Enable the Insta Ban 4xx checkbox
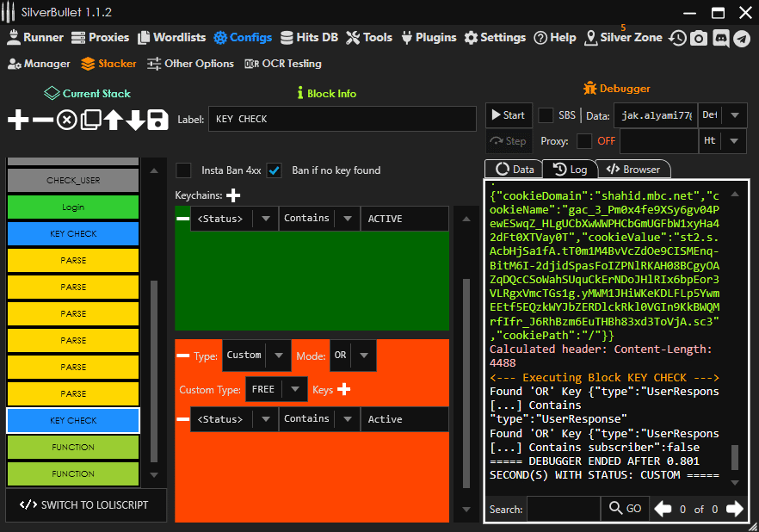The image size is (759, 532). click(183, 170)
